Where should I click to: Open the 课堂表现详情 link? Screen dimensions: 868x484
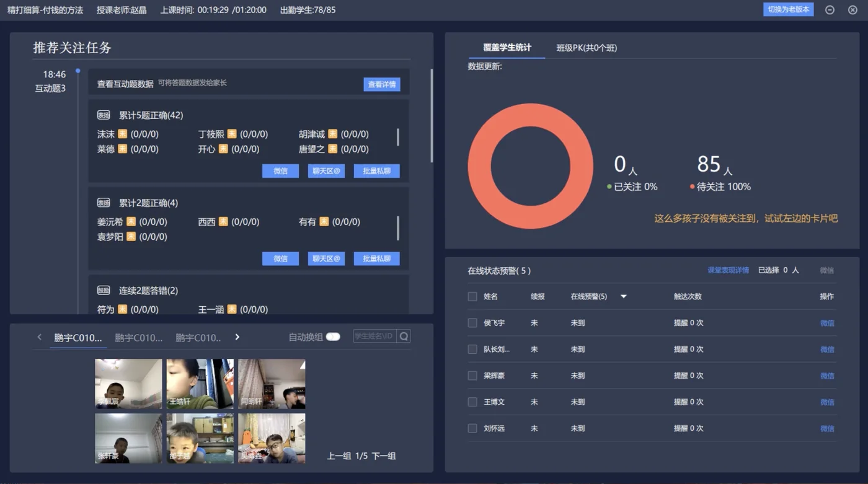click(x=728, y=270)
